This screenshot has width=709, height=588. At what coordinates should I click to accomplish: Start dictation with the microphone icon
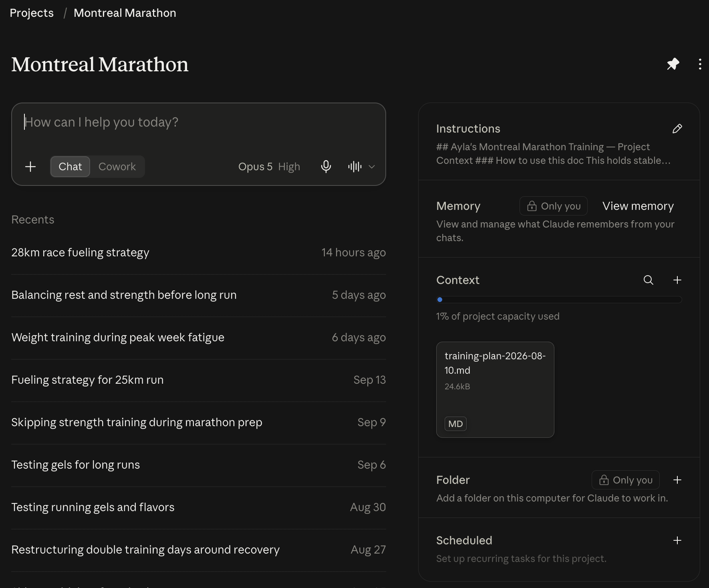(326, 167)
